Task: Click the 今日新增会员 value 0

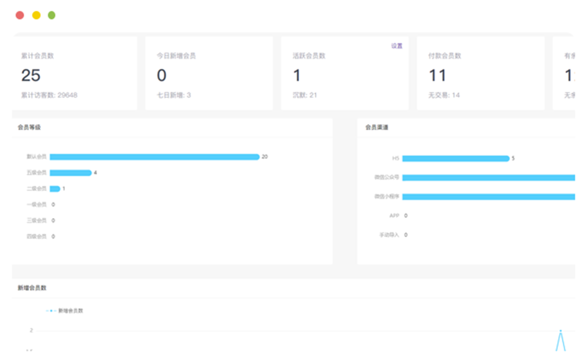Action: point(161,76)
